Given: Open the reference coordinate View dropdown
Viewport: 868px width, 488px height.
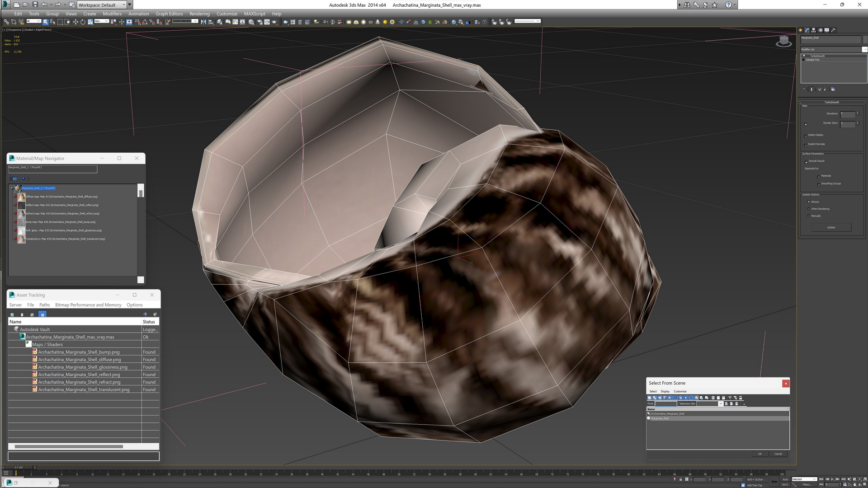Looking at the screenshot, I should tap(101, 21).
